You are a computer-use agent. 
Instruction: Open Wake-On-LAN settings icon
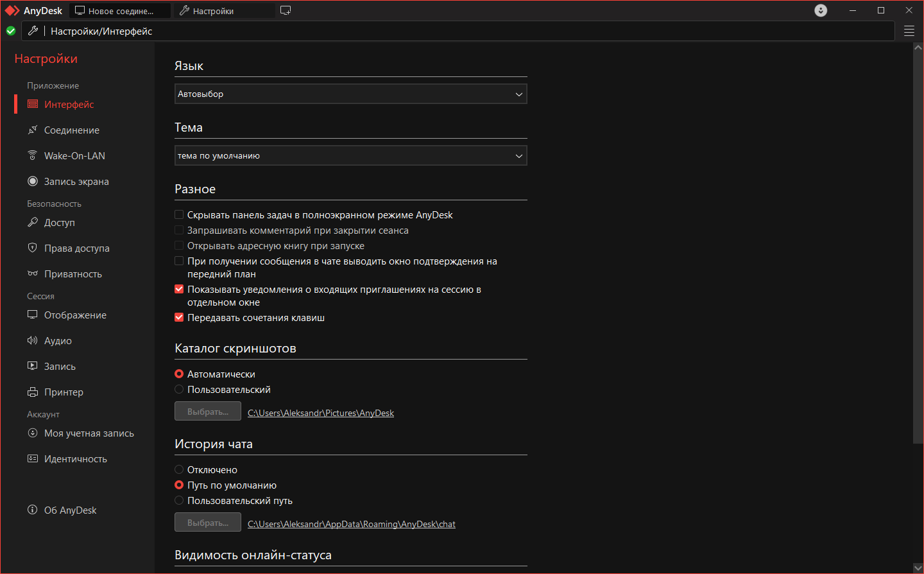33,155
